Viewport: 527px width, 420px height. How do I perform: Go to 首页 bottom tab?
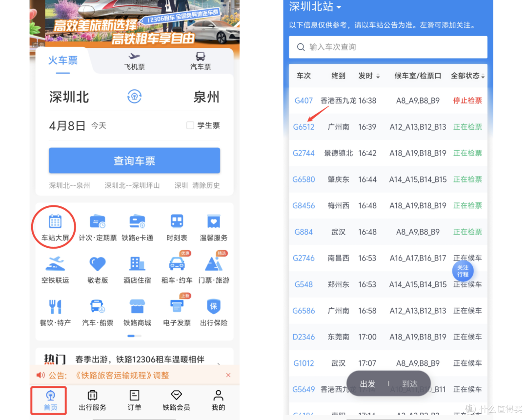click(x=50, y=400)
